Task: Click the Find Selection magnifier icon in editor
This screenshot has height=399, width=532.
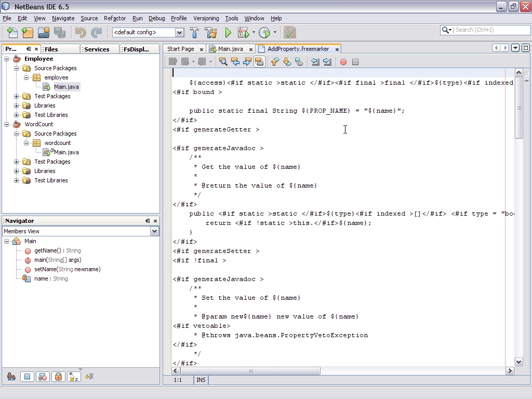Action: (223, 62)
